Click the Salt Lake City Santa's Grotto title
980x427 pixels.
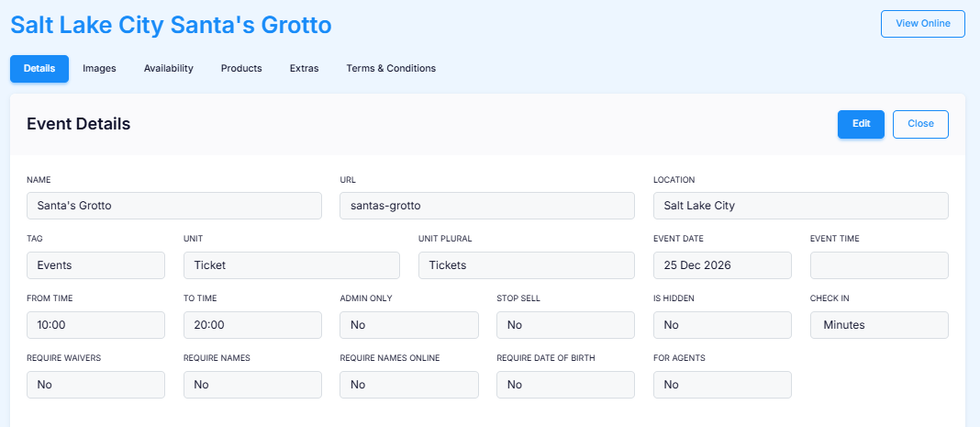pyautogui.click(x=171, y=25)
